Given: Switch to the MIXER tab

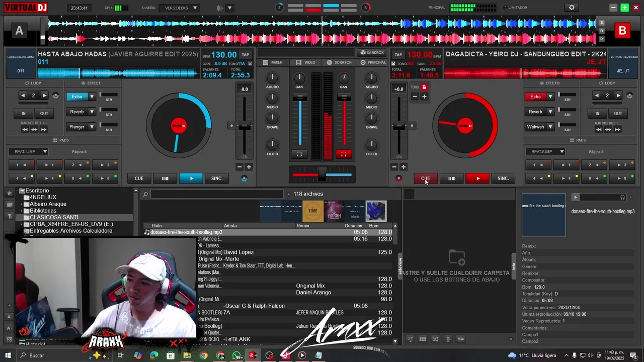Looking at the screenshot, I should coord(273,62).
